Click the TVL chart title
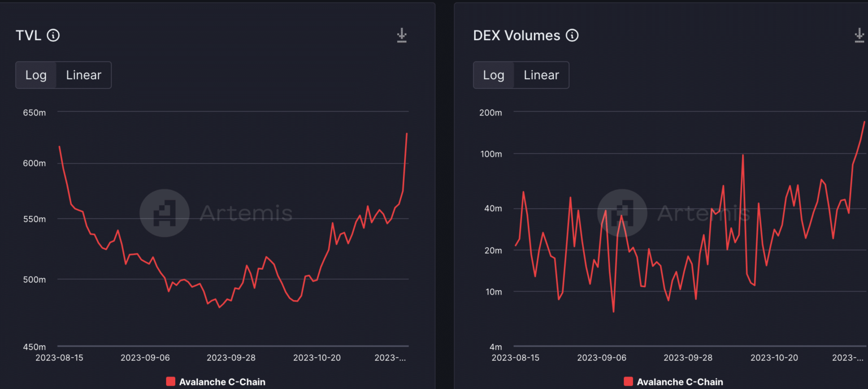The width and height of the screenshot is (868, 389). 28,36
